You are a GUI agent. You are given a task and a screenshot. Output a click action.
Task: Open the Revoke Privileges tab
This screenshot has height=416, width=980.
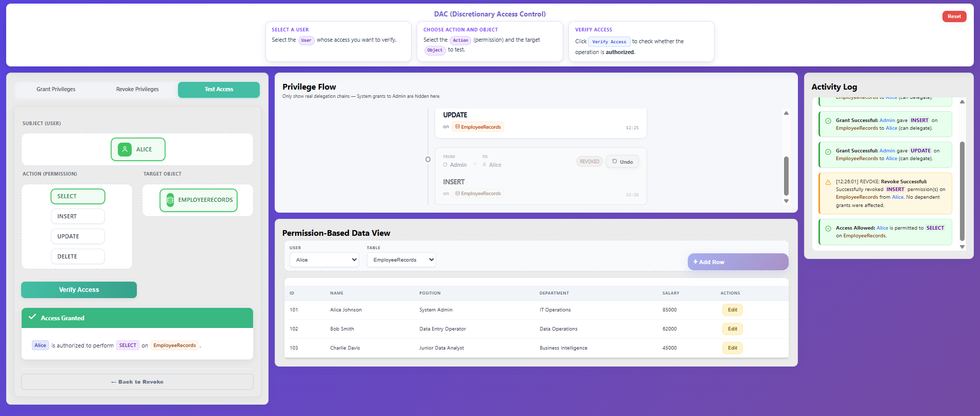tap(137, 90)
